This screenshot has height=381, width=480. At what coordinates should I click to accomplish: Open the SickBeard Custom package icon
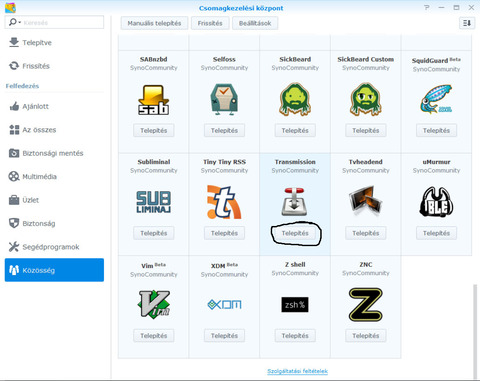[x=366, y=99]
